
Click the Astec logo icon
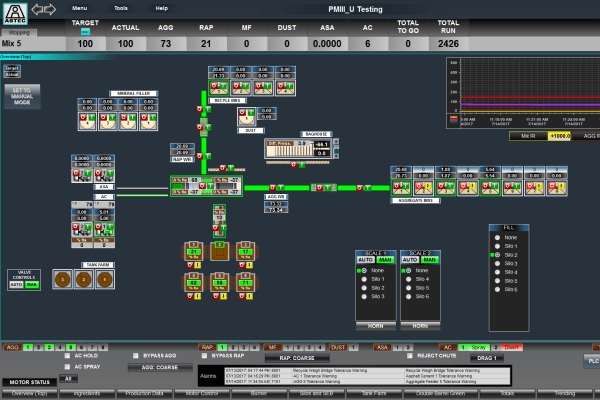coord(15,13)
